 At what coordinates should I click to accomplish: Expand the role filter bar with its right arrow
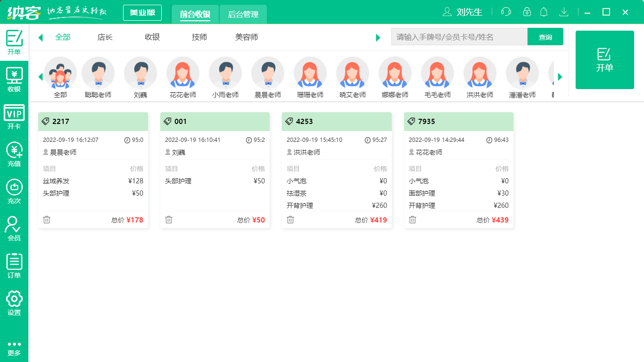tap(378, 37)
